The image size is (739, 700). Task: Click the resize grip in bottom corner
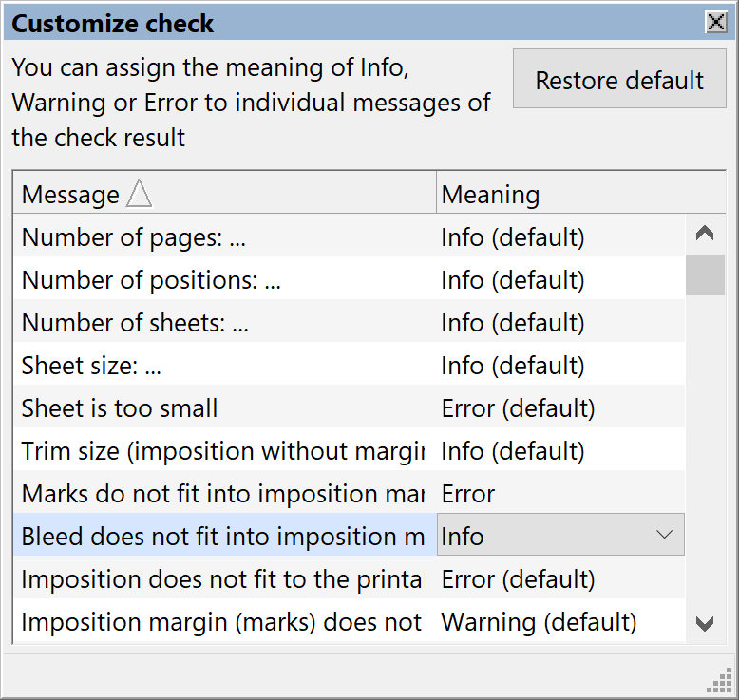point(718,683)
